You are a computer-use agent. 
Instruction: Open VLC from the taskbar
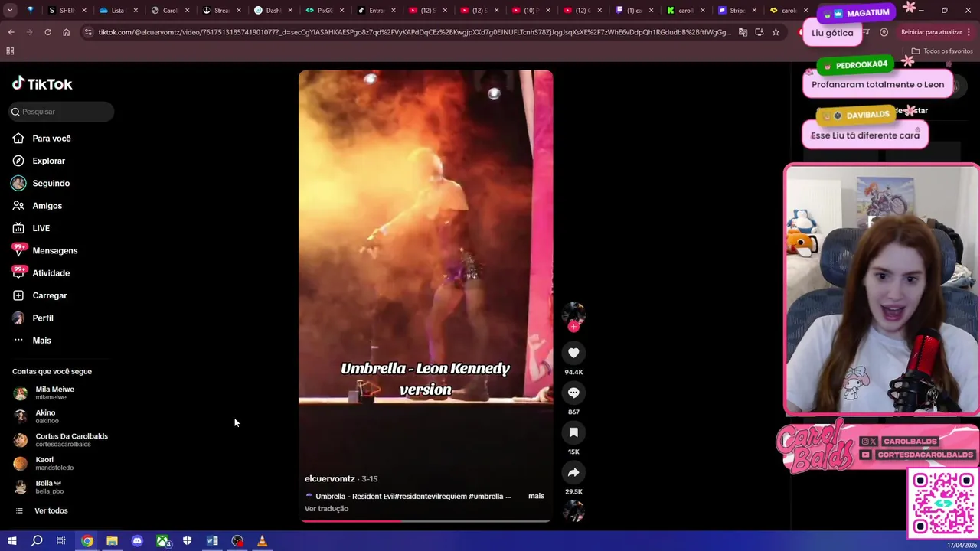[262, 541]
